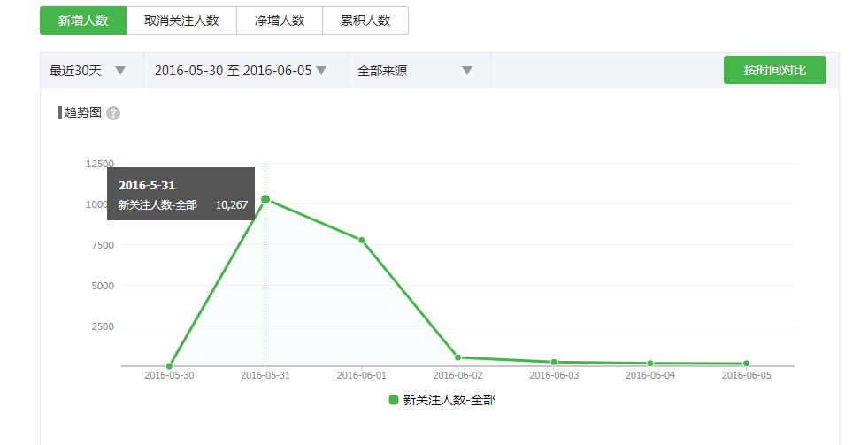Select the 2016-06-03 data point

pyautogui.click(x=554, y=362)
